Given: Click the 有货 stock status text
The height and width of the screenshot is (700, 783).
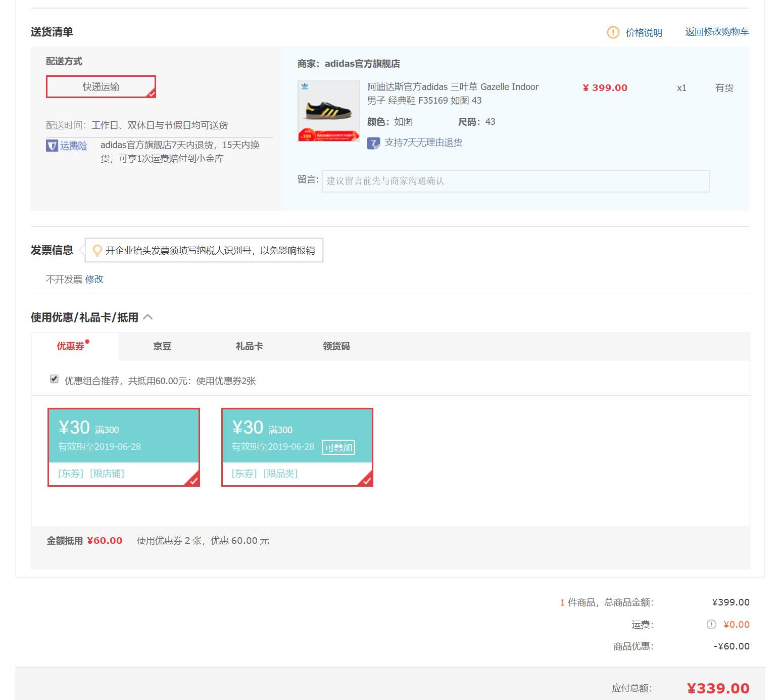Looking at the screenshot, I should 724,88.
